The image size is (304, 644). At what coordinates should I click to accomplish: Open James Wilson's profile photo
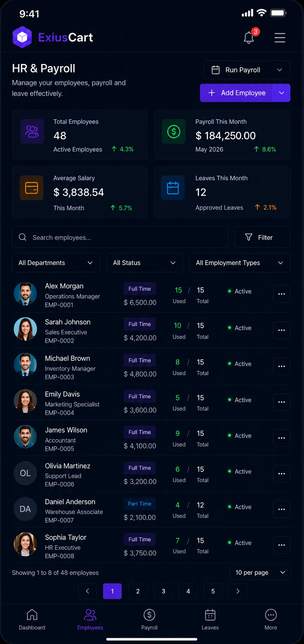click(25, 437)
